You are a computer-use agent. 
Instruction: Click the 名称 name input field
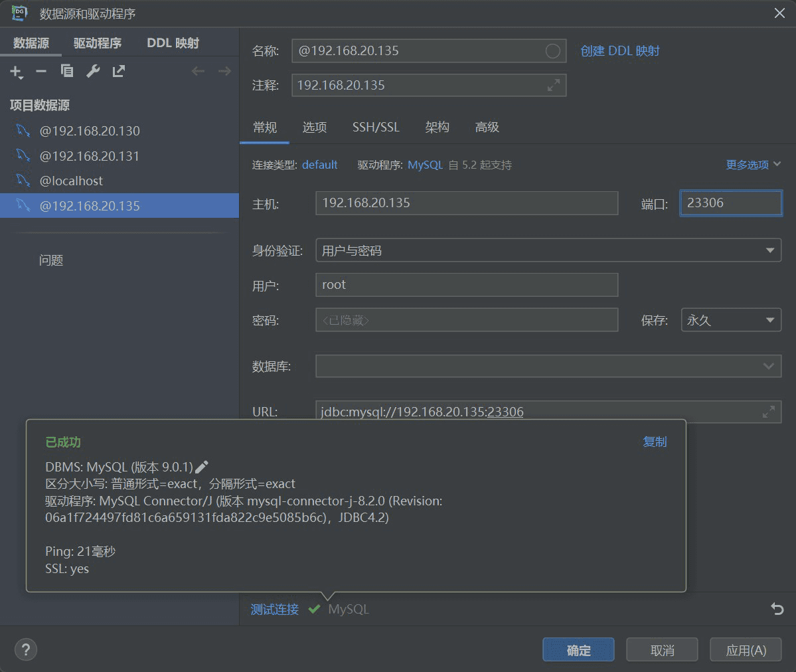(429, 50)
